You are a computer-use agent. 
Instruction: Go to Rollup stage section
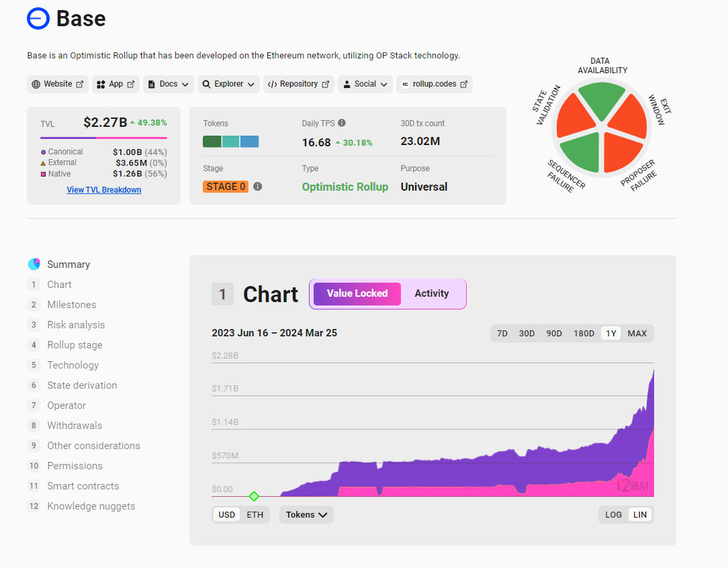pos(75,345)
